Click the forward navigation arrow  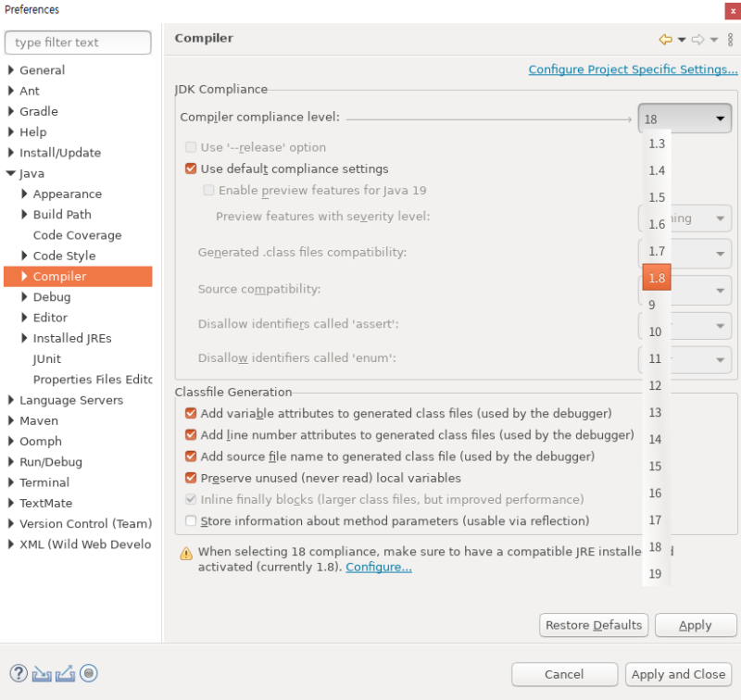(x=697, y=39)
